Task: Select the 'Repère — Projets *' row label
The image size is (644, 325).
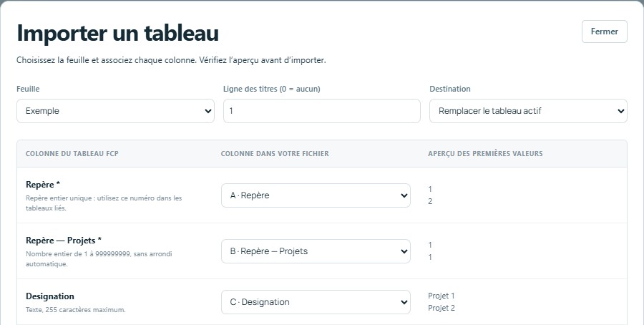Action: click(64, 241)
